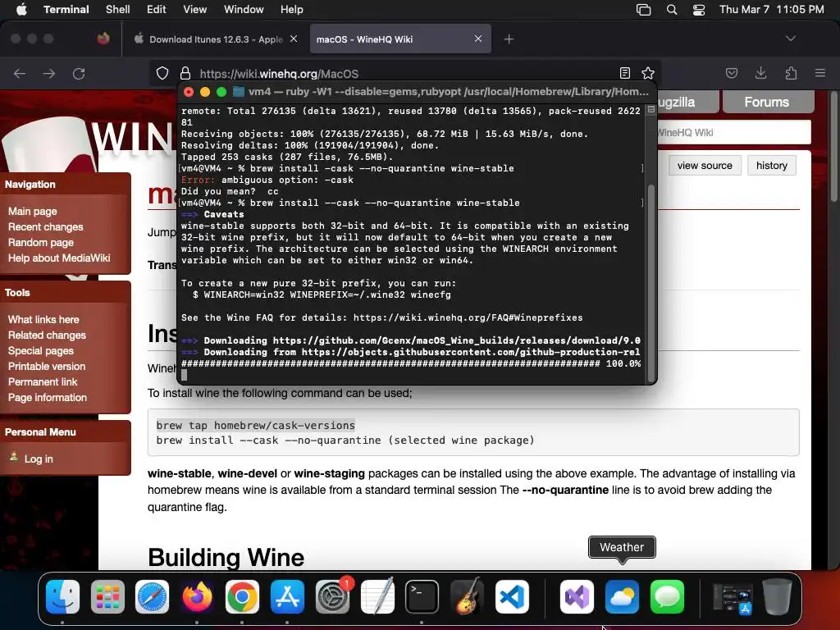Open Finder from the Dock

(62, 597)
